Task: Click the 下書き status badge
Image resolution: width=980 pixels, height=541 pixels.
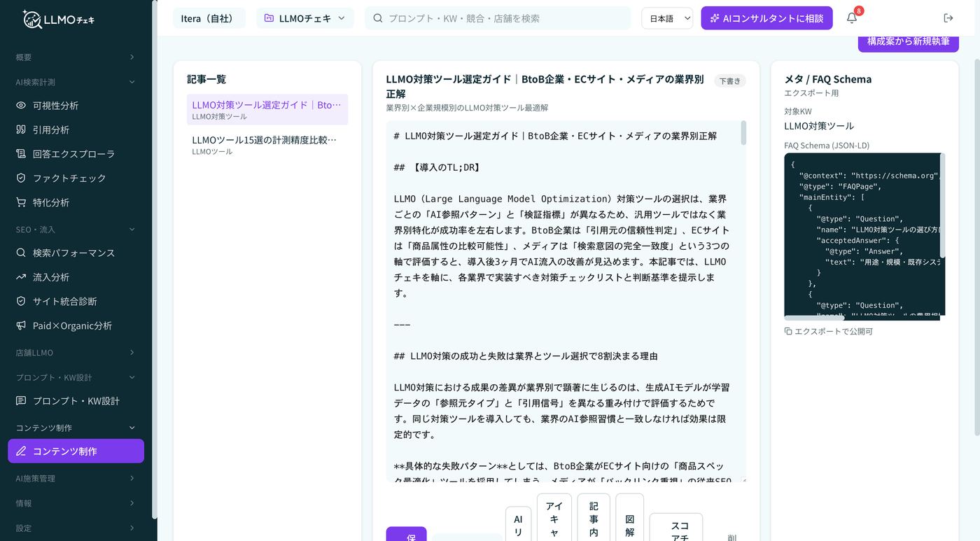Action: [730, 81]
